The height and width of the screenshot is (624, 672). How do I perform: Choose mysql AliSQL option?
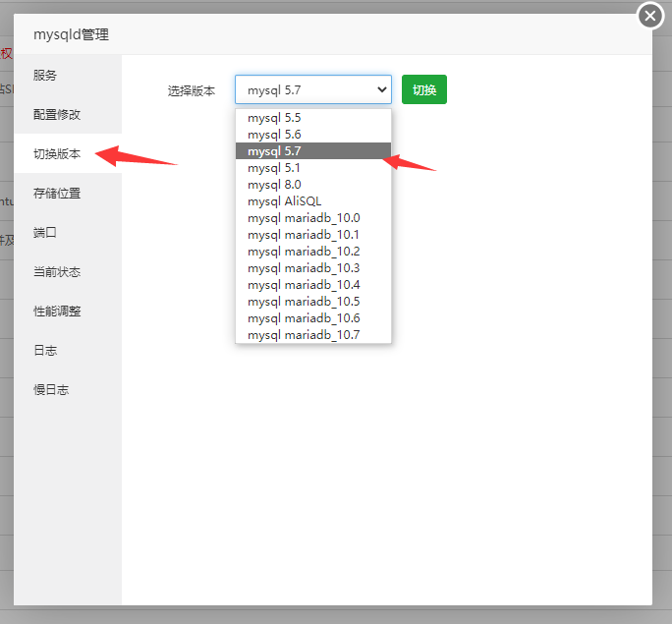point(313,201)
